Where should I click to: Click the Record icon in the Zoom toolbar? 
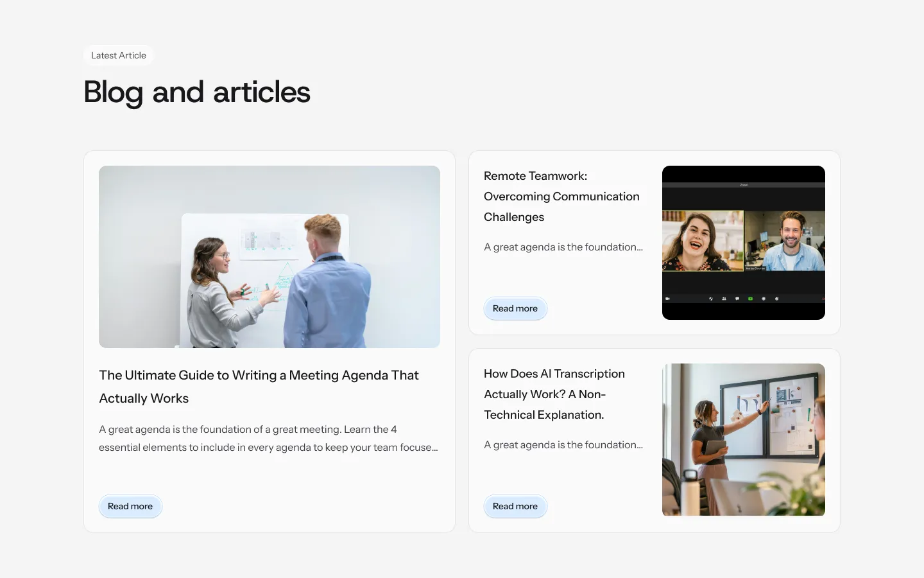764,299
